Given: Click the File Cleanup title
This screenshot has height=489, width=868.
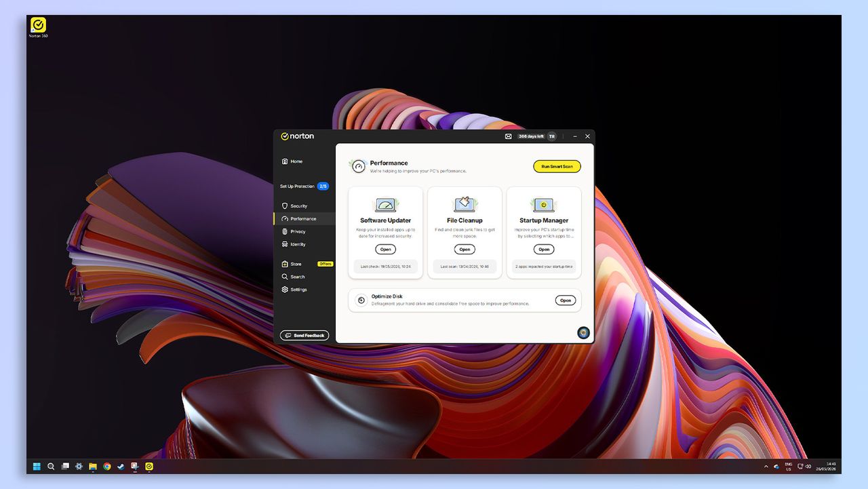Looking at the screenshot, I should (465, 220).
